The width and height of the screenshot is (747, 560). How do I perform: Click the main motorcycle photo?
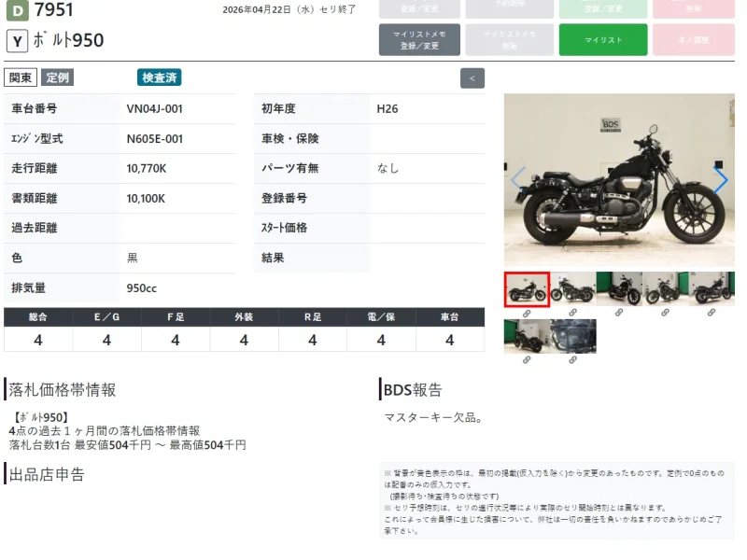click(619, 179)
